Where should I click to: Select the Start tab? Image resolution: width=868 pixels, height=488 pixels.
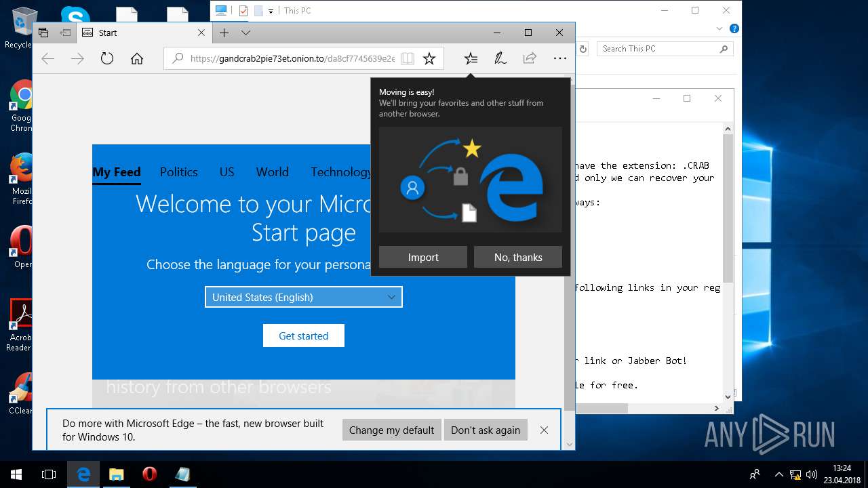(x=144, y=33)
